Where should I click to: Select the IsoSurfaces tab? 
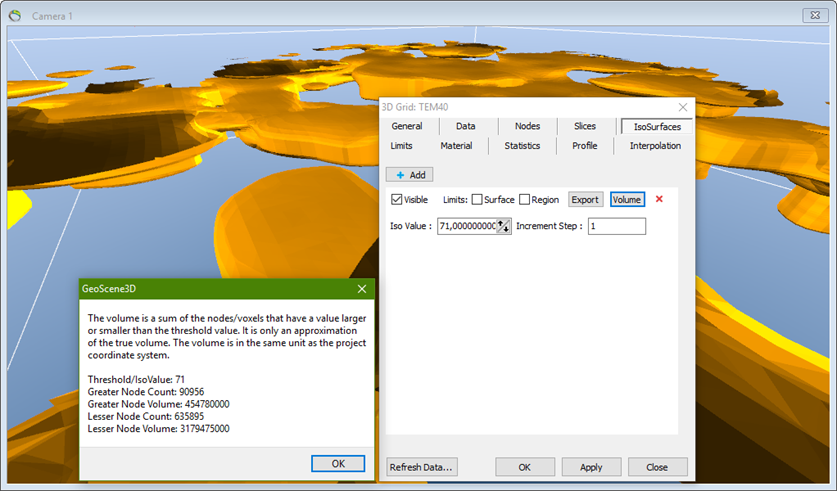[x=657, y=126]
